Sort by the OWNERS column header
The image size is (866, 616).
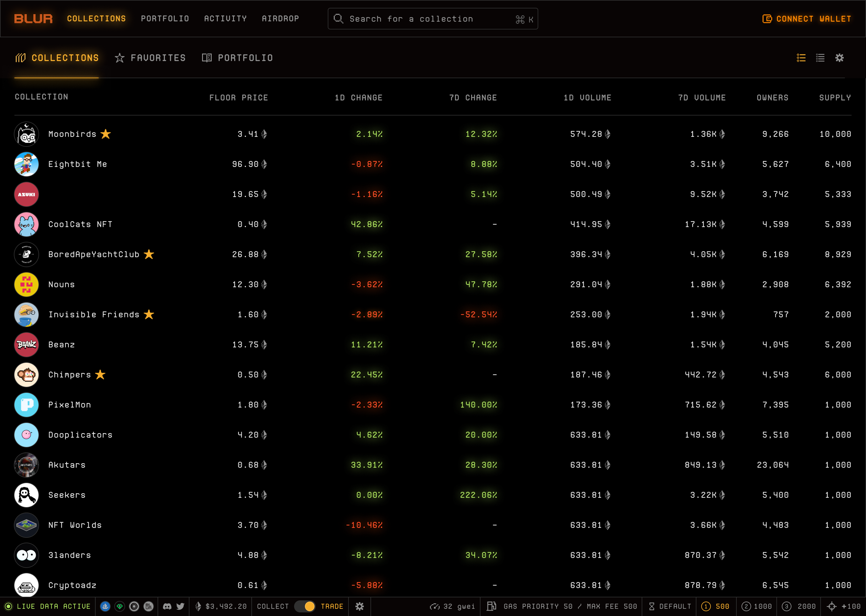[x=772, y=97]
